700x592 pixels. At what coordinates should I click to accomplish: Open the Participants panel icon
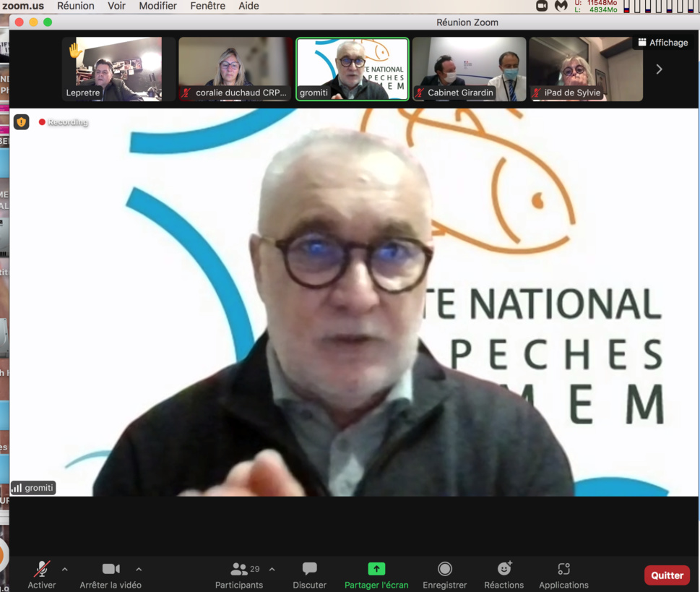click(239, 570)
